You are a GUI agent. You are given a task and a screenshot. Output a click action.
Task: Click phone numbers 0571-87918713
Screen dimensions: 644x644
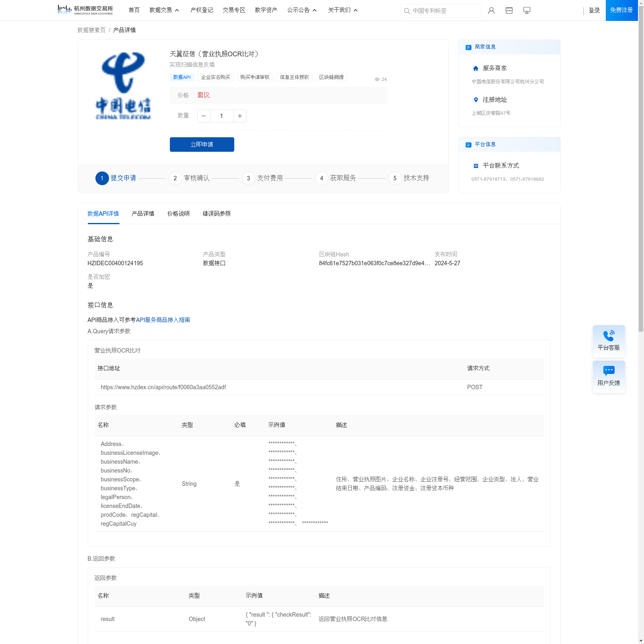click(508, 179)
